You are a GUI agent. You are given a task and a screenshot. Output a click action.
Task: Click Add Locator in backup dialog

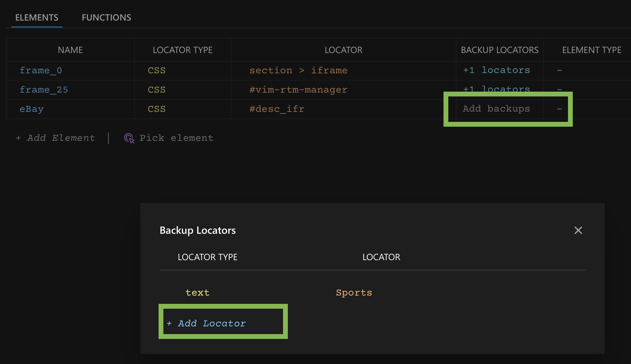(206, 323)
